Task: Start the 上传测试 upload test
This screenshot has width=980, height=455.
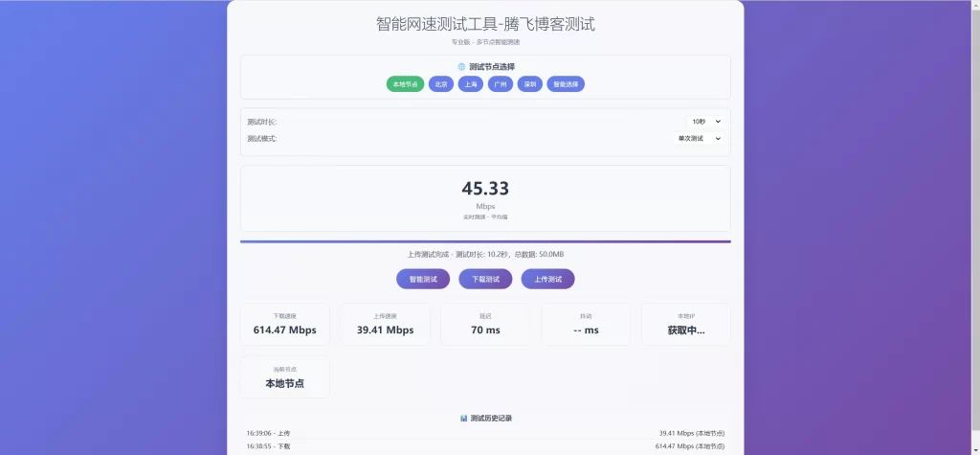Action: [547, 279]
